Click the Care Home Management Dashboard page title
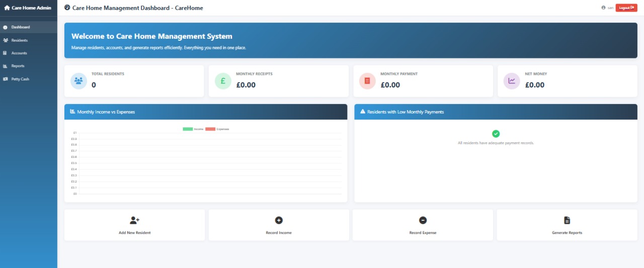This screenshot has height=268, width=644. pos(138,8)
